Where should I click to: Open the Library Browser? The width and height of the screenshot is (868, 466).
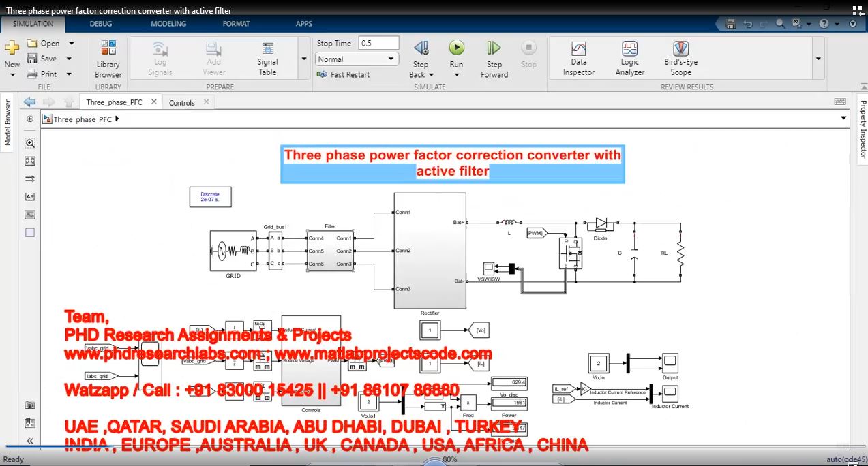(108, 59)
